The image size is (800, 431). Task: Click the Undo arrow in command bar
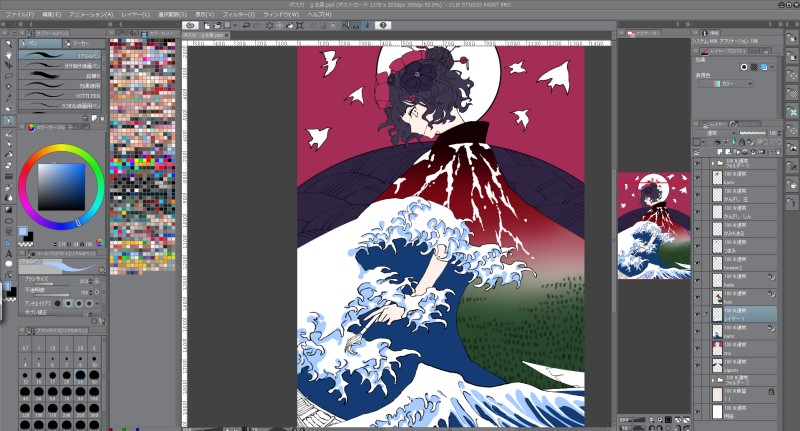(x=246, y=25)
